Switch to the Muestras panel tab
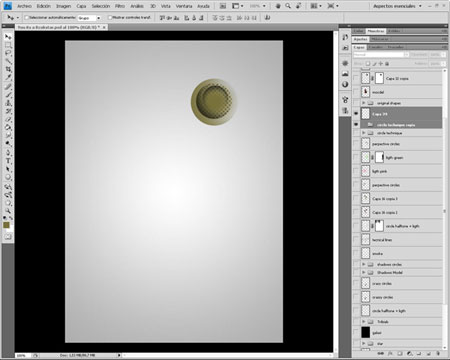The image size is (450, 360). pos(376,31)
